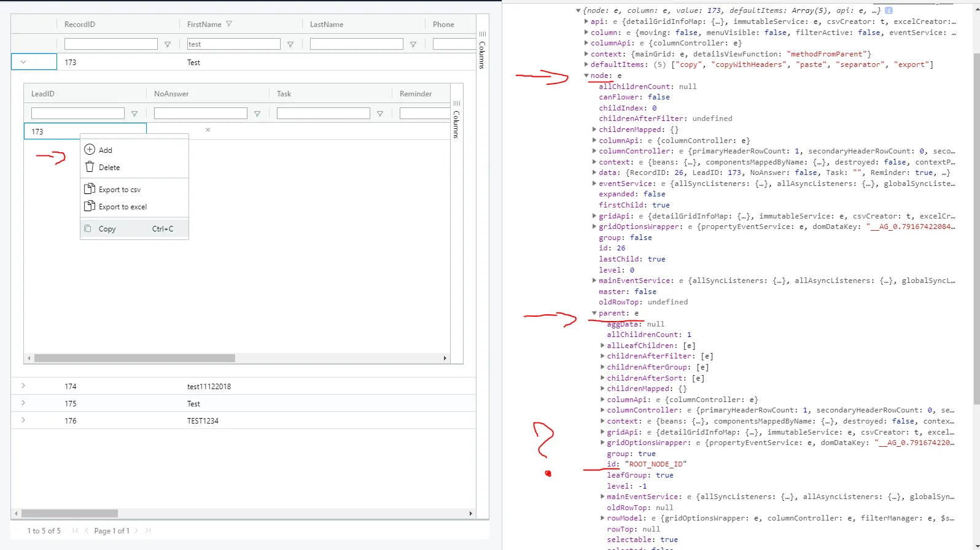The height and width of the screenshot is (550, 980).
Task: Expand row 174 detail
Action: click(23, 386)
